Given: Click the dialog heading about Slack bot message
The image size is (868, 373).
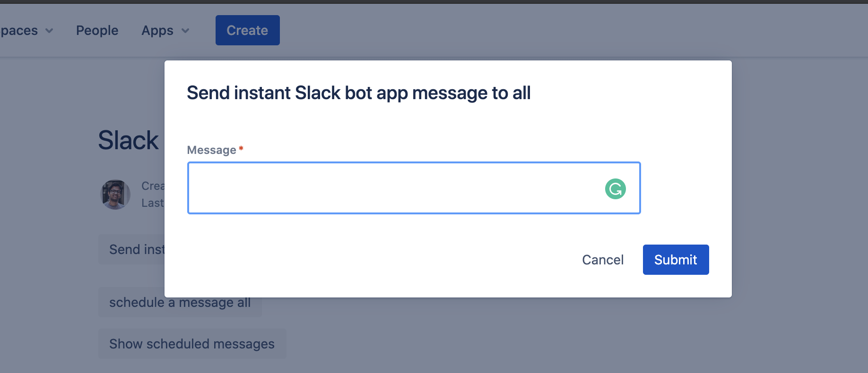Looking at the screenshot, I should [359, 93].
